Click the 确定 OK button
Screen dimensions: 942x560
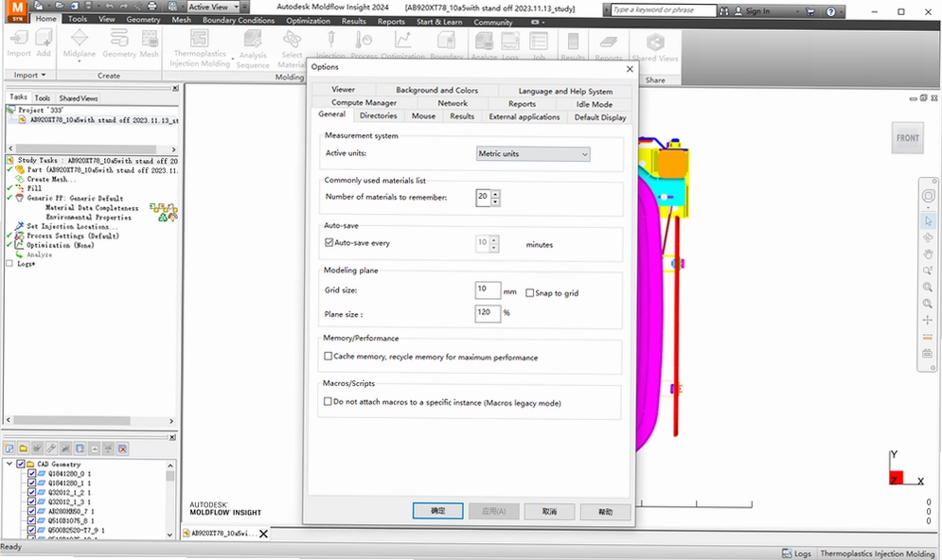click(x=437, y=511)
